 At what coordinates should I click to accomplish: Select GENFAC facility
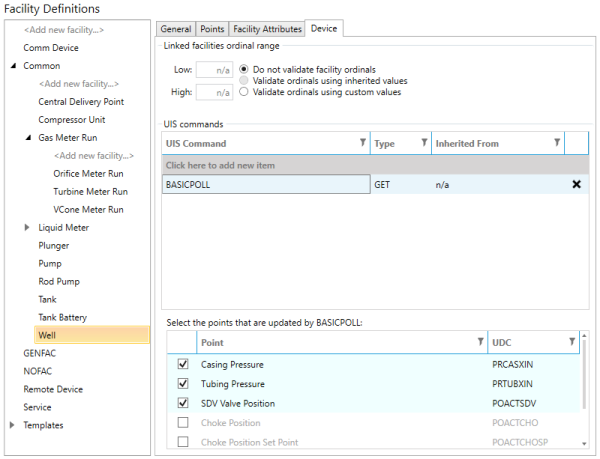tap(39, 353)
